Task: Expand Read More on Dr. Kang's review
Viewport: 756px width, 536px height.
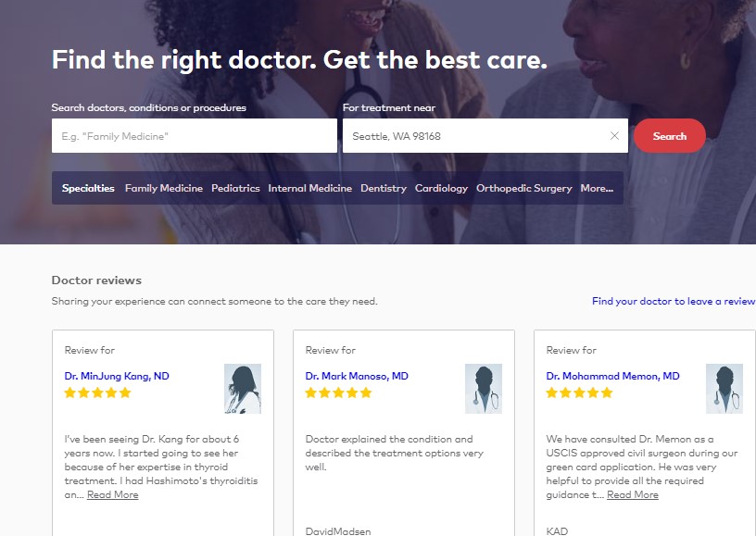Action: coord(113,494)
